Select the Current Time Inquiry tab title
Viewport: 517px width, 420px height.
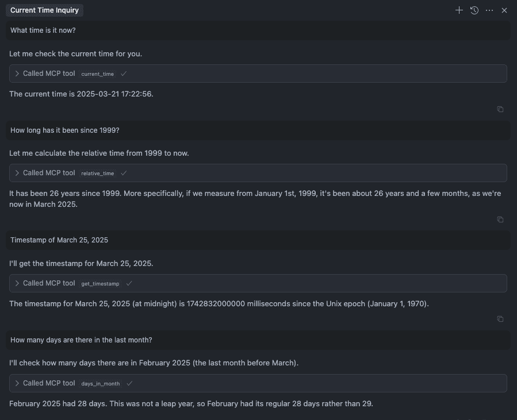(44, 10)
